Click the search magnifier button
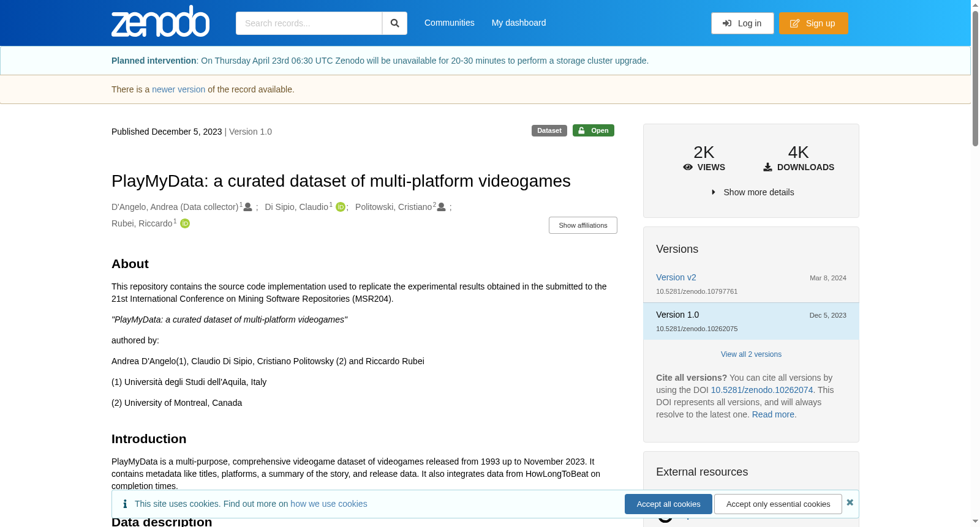Viewport: 980px width, 527px height. point(395,23)
